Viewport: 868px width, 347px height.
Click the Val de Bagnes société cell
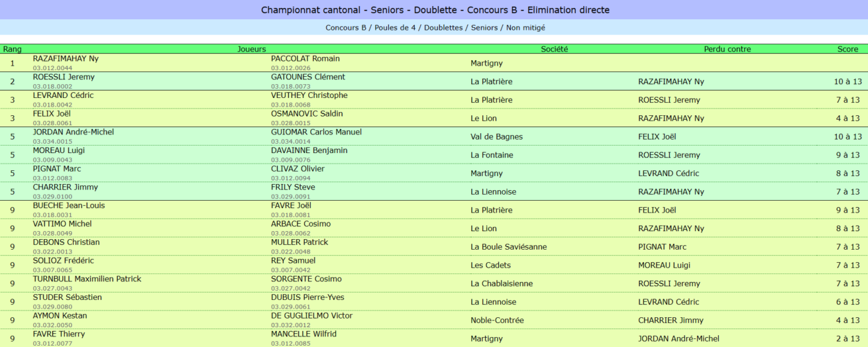(496, 136)
